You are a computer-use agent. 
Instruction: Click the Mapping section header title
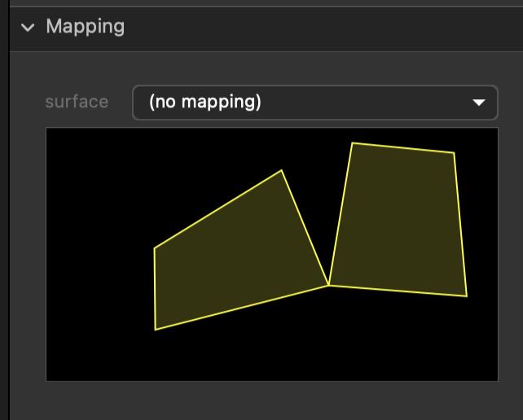coord(85,26)
